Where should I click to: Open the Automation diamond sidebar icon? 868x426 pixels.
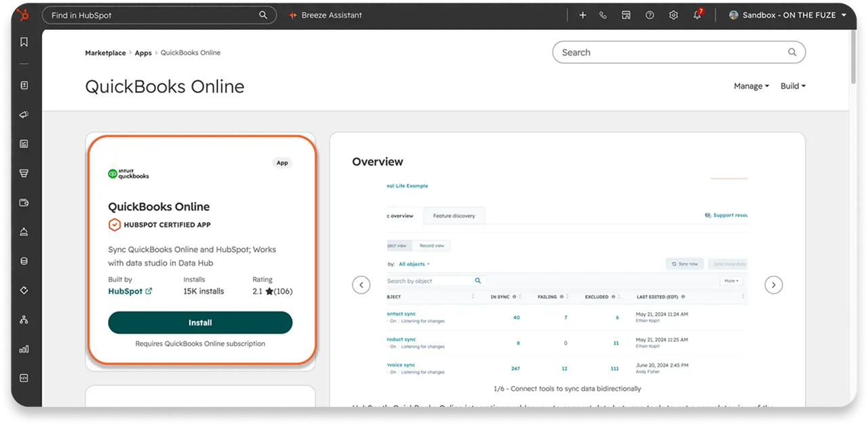tap(24, 290)
